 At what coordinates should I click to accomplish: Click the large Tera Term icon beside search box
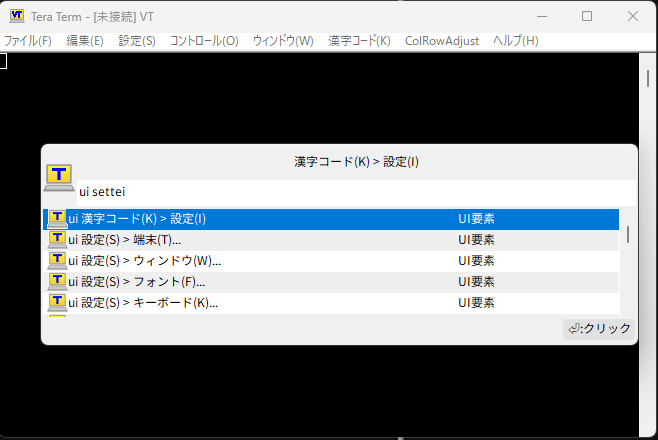coord(59,177)
